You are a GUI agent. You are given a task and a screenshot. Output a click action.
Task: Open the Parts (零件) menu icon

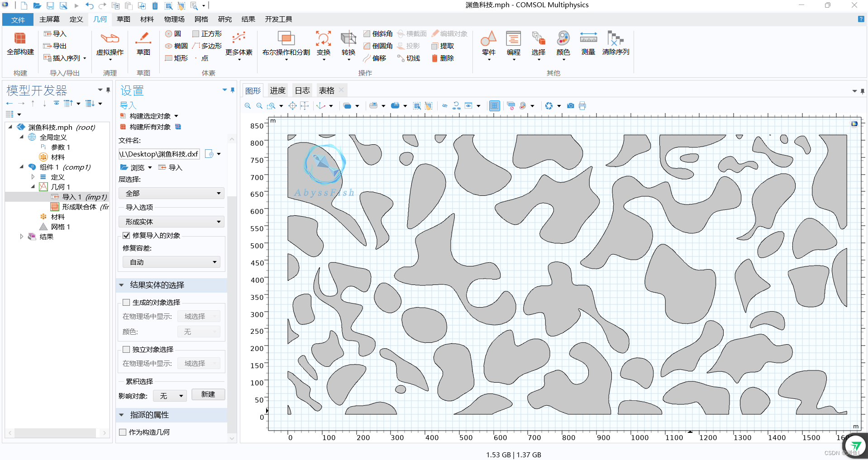[x=489, y=38]
